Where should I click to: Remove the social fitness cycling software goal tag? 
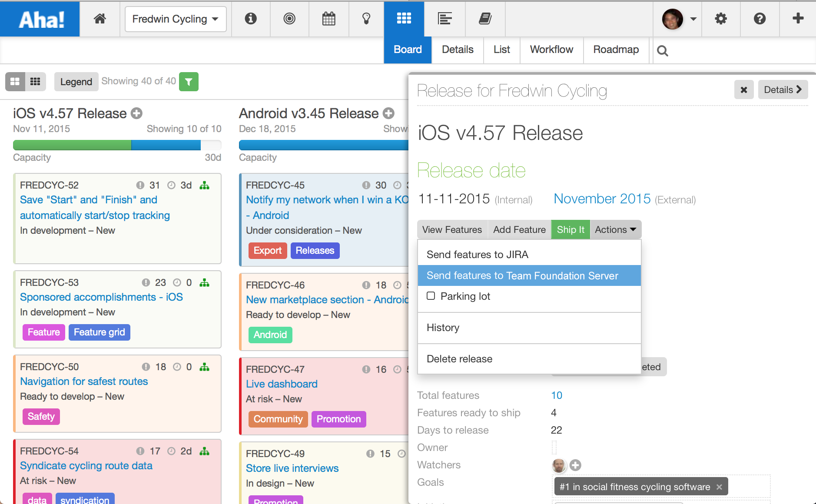(719, 487)
